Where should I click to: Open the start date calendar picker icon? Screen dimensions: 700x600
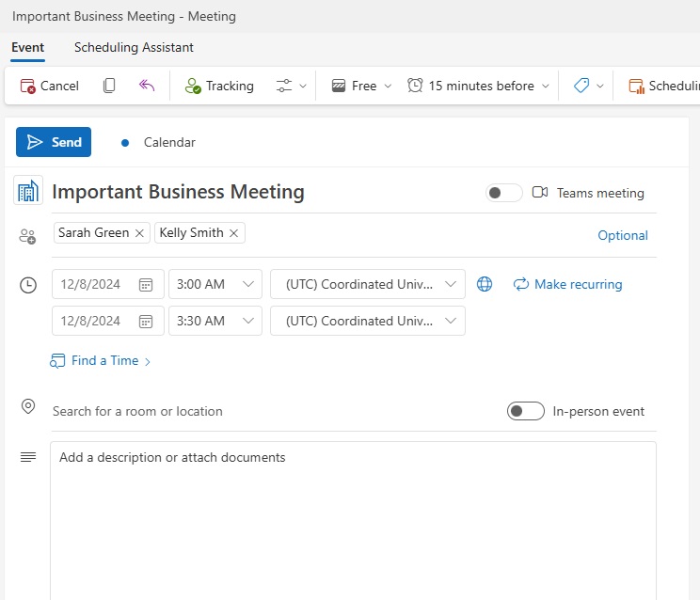coord(146,284)
